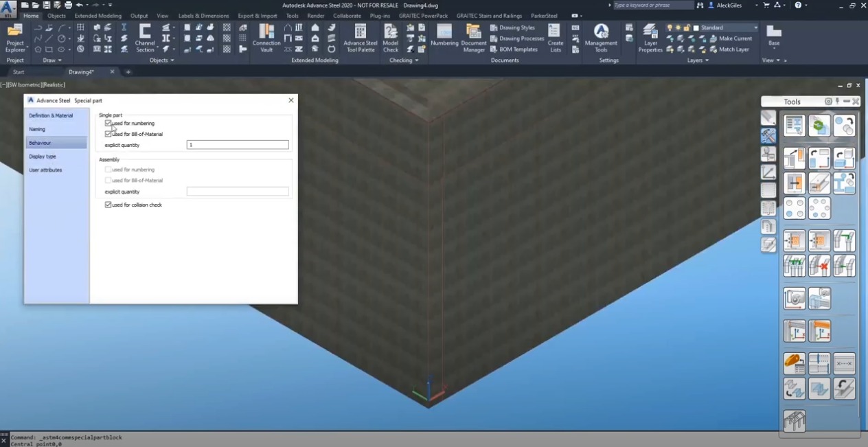Click the portal frame icon in Tools palette

(795, 420)
